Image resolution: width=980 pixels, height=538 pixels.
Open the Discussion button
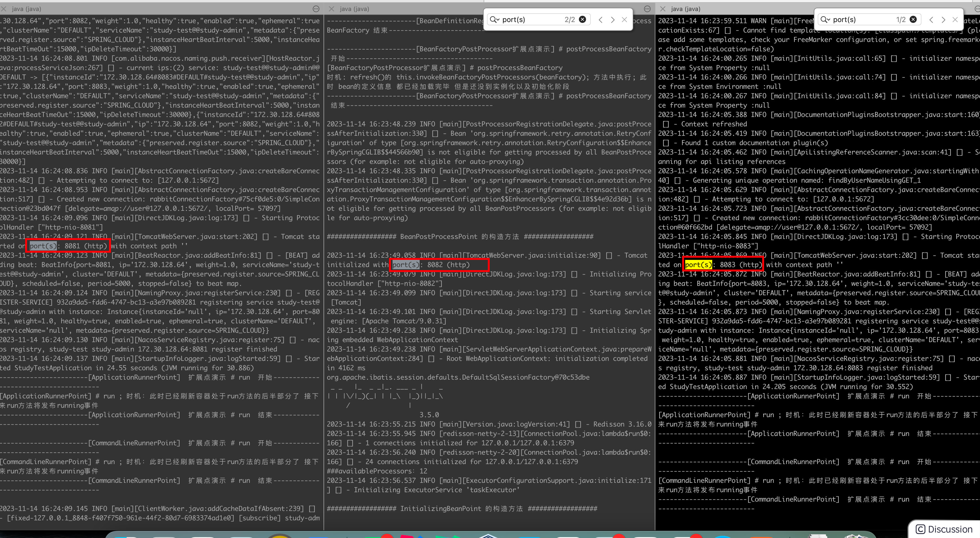[944, 529]
